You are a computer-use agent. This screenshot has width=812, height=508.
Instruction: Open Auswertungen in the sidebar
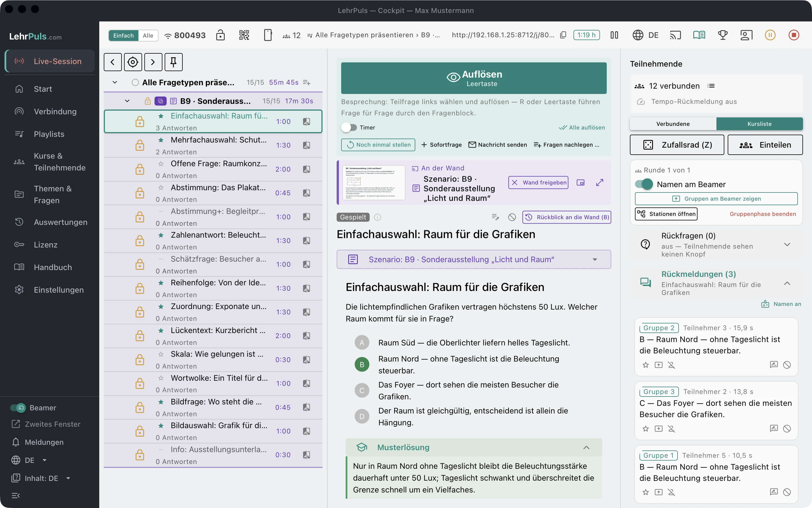50,222
